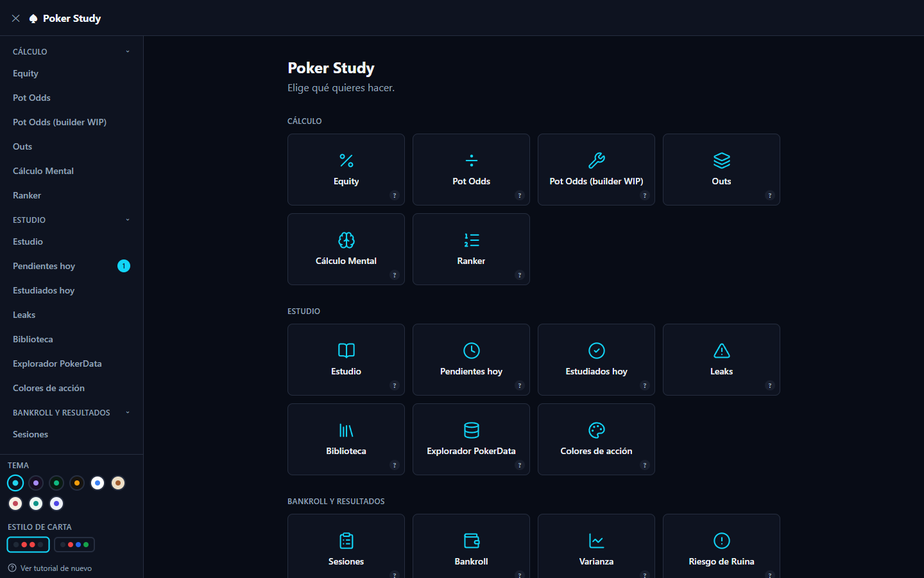The width and height of the screenshot is (924, 578).
Task: Click the help question mark on Equity card
Action: click(x=395, y=195)
